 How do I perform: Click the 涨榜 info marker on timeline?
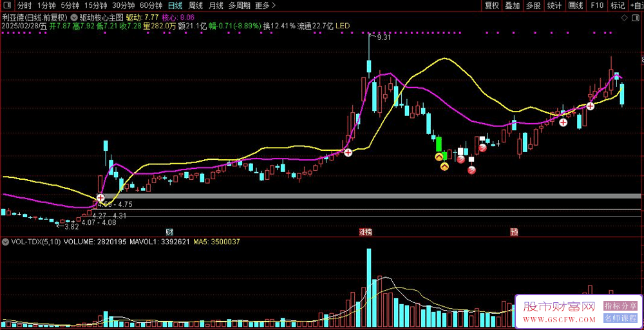tap(366, 232)
